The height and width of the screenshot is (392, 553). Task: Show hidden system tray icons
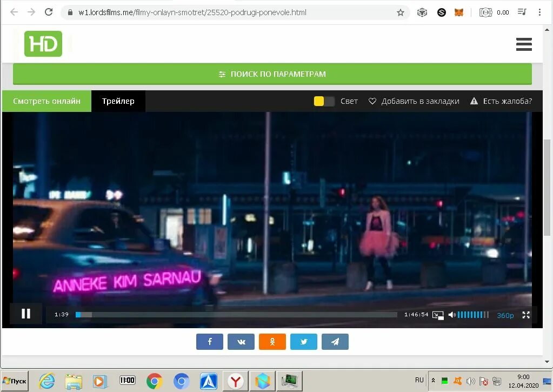point(433,381)
